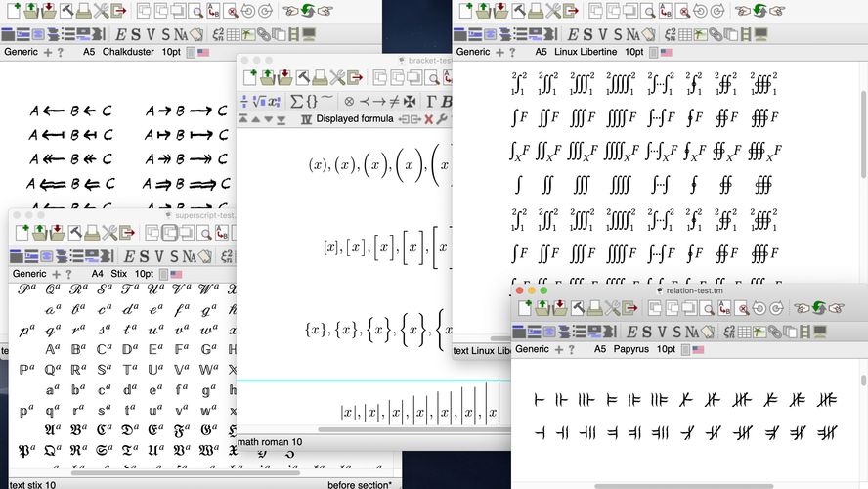Image resolution: width=868 pixels, height=489 pixels.
Task: Click the US flag language selector in the Chalkduster window
Action: tap(203, 52)
